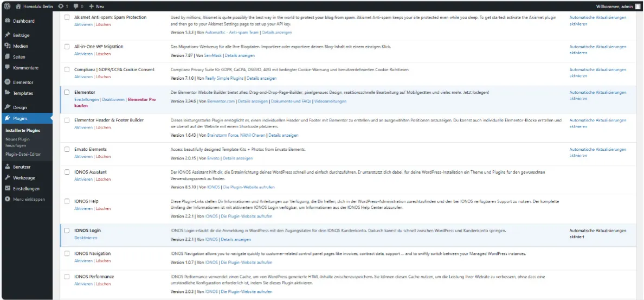Visit IONOS Performance plugin website link

pyautogui.click(x=246, y=292)
